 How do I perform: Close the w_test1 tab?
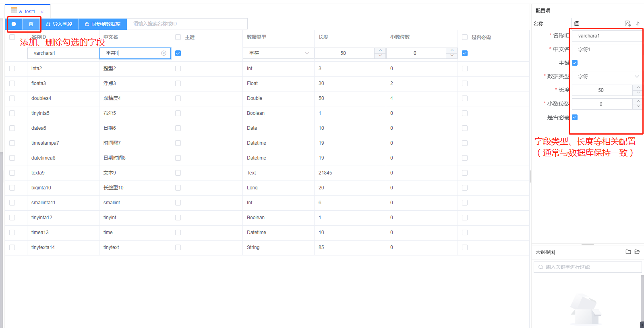point(42,12)
